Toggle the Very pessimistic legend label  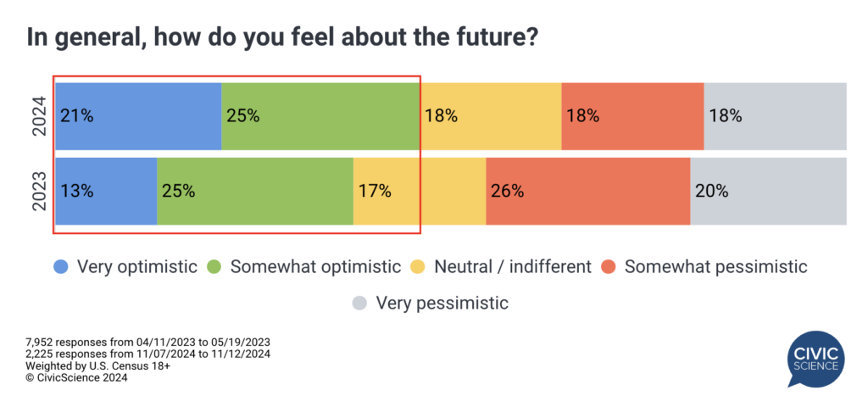click(442, 303)
